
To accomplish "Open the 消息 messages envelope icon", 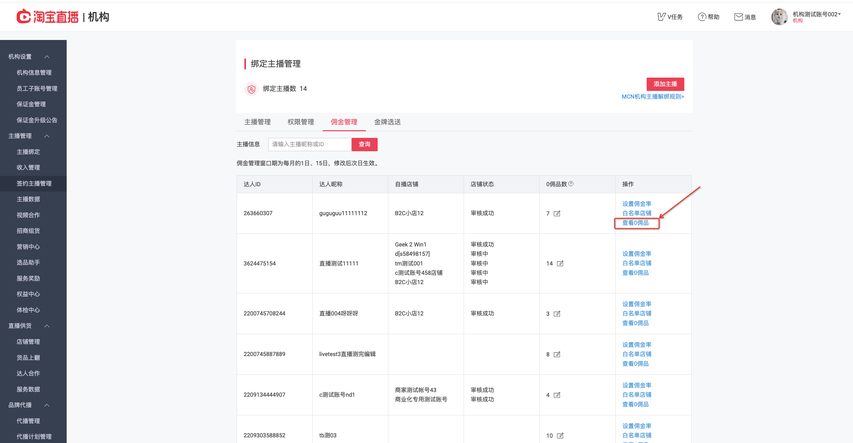I will [x=738, y=17].
